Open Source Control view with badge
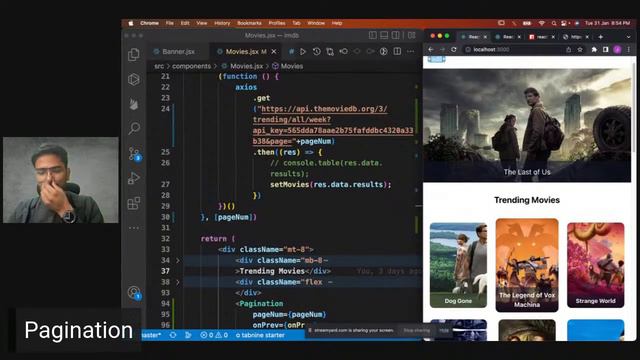The width and height of the screenshot is (640, 360). 134,153
